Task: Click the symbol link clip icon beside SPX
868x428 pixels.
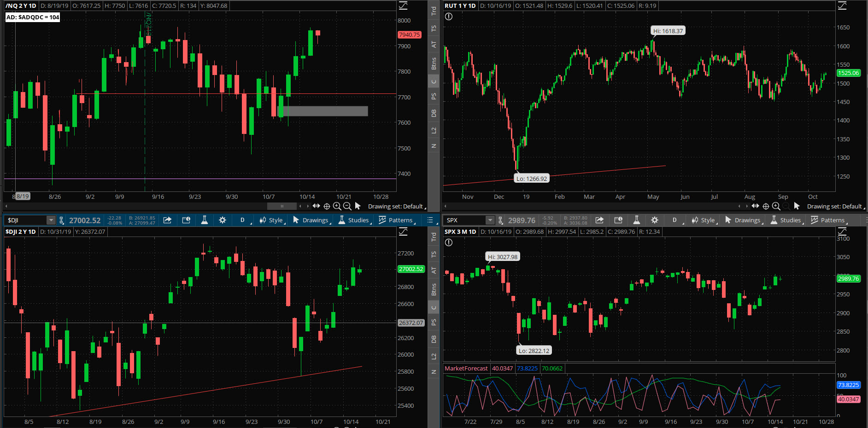Action: point(500,220)
